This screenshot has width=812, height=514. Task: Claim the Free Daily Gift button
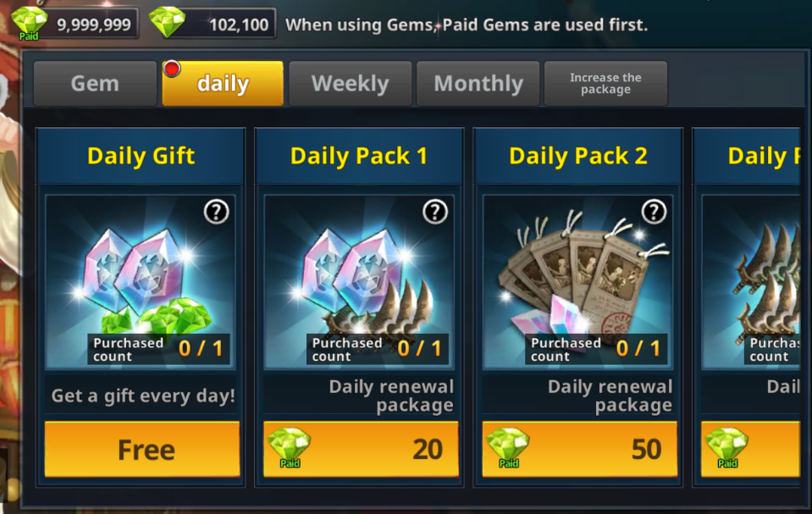pos(142,450)
